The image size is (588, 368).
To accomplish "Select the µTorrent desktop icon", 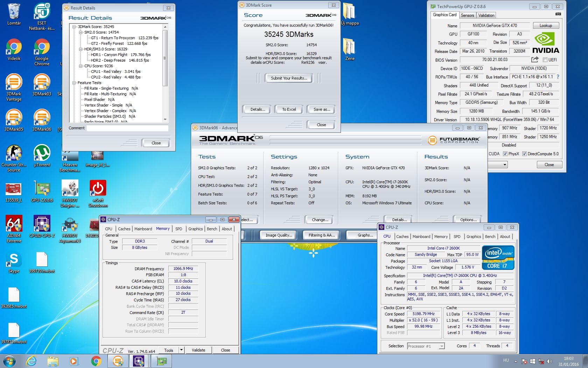I will click(42, 156).
